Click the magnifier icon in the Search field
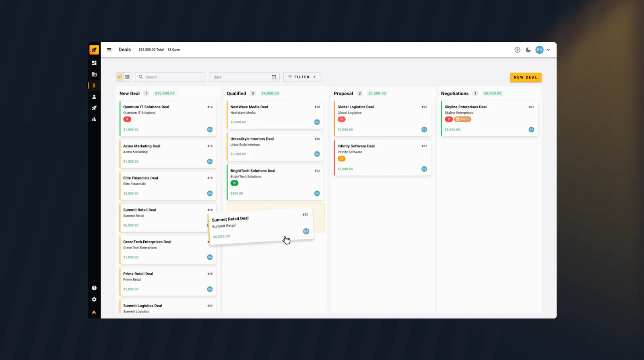Image resolution: width=644 pixels, height=360 pixels. pyautogui.click(x=141, y=77)
